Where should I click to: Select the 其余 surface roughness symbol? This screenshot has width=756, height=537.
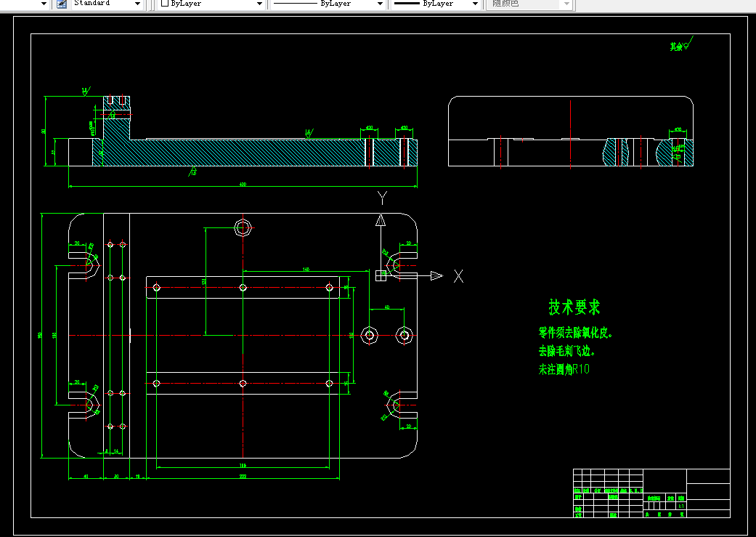coord(681,44)
